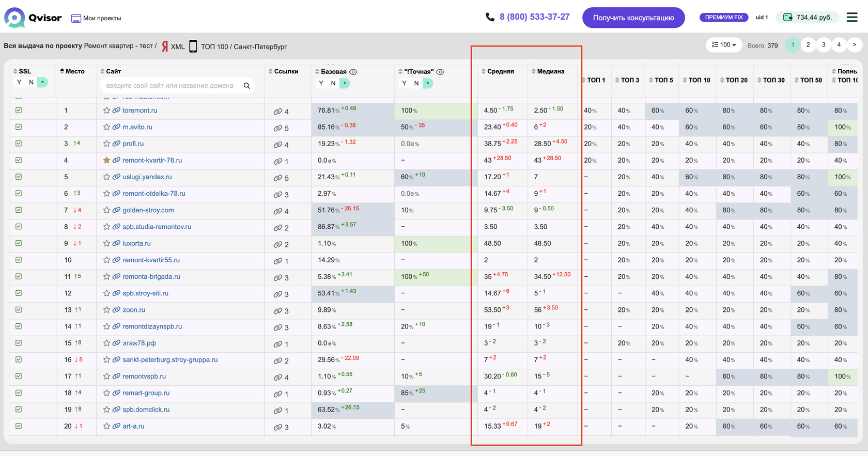The image size is (868, 456).
Task: Sort table by Место column
Action: pos(72,71)
